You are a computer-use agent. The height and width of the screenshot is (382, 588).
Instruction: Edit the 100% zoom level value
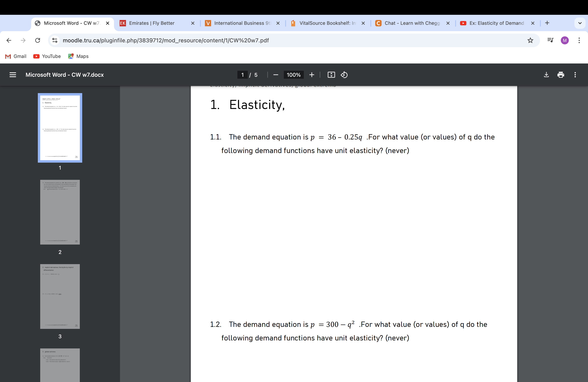294,75
